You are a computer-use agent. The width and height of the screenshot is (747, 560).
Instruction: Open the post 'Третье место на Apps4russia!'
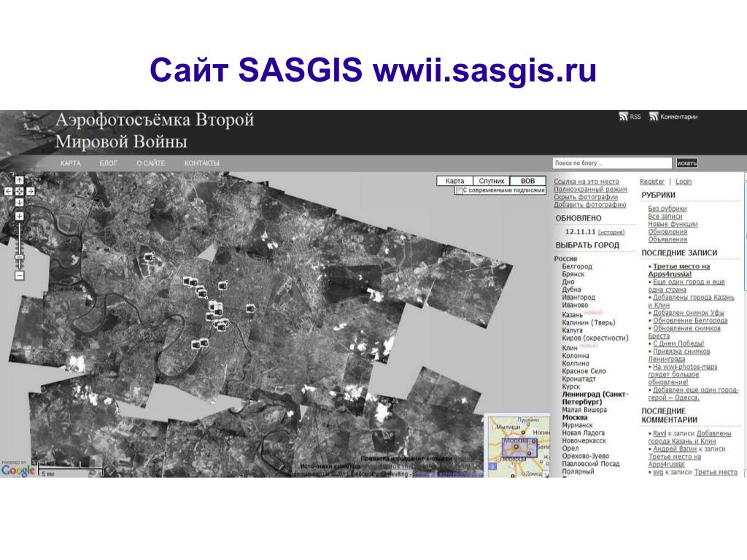coord(679,270)
